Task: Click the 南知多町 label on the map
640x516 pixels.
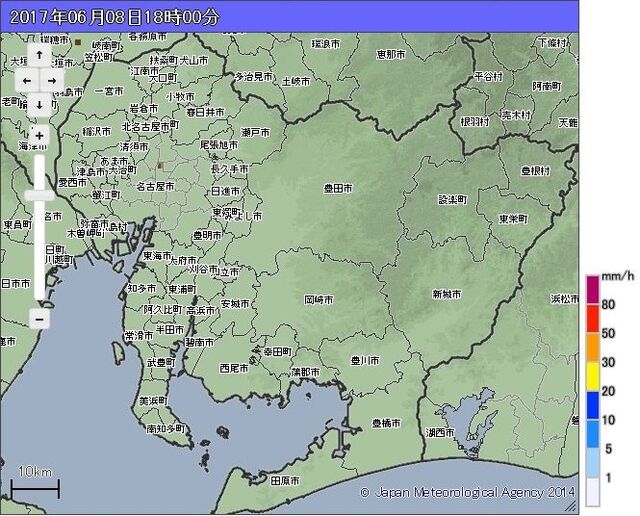Action: point(166,429)
